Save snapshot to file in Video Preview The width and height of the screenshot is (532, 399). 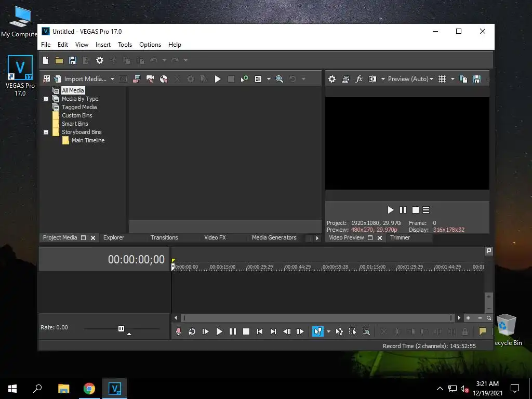477,79
